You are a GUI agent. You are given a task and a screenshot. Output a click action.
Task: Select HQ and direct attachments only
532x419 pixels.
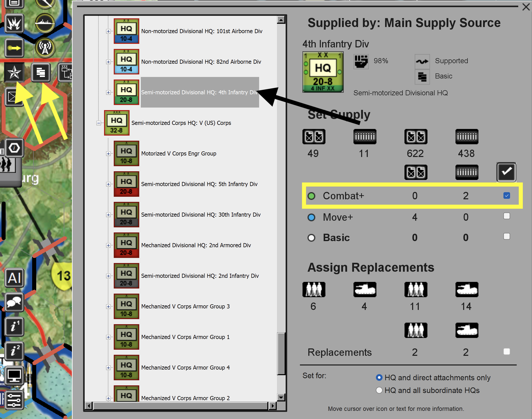coord(379,377)
